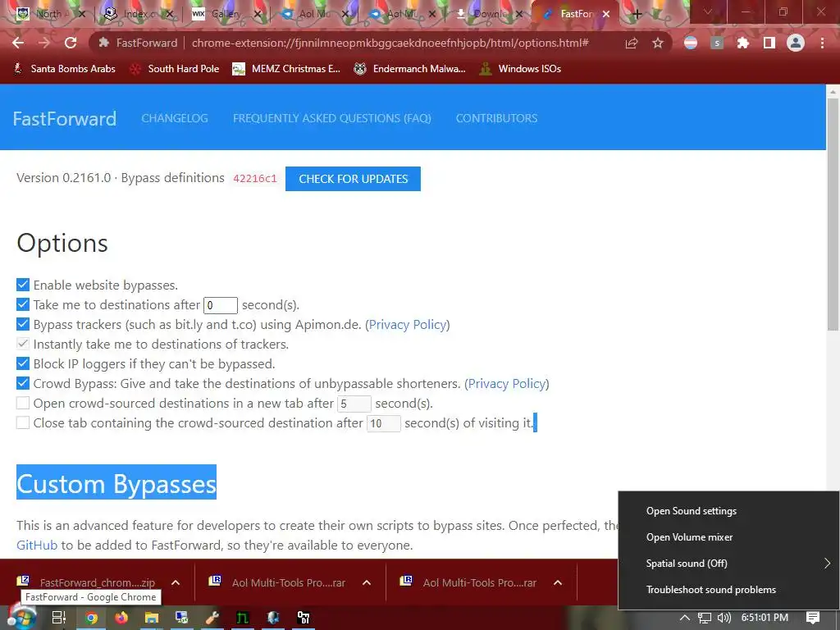Open Santa Bombs Arabs bookmark

pos(65,69)
